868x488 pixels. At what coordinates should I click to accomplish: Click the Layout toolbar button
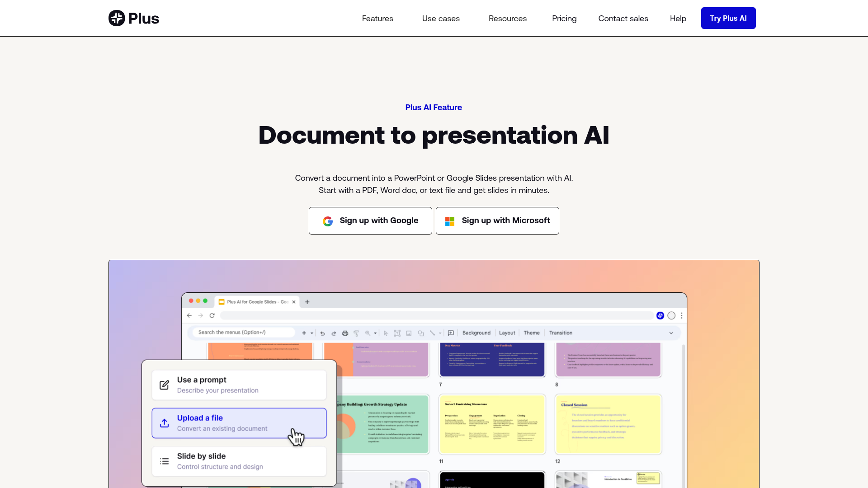(x=507, y=333)
